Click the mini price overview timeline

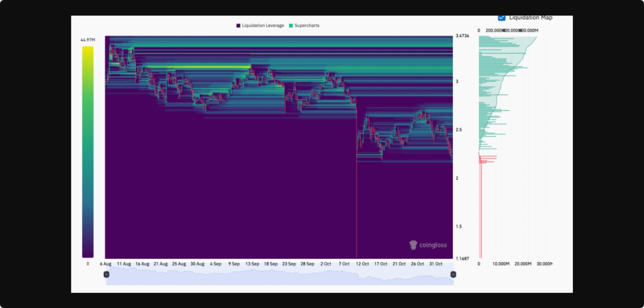[x=279, y=276]
